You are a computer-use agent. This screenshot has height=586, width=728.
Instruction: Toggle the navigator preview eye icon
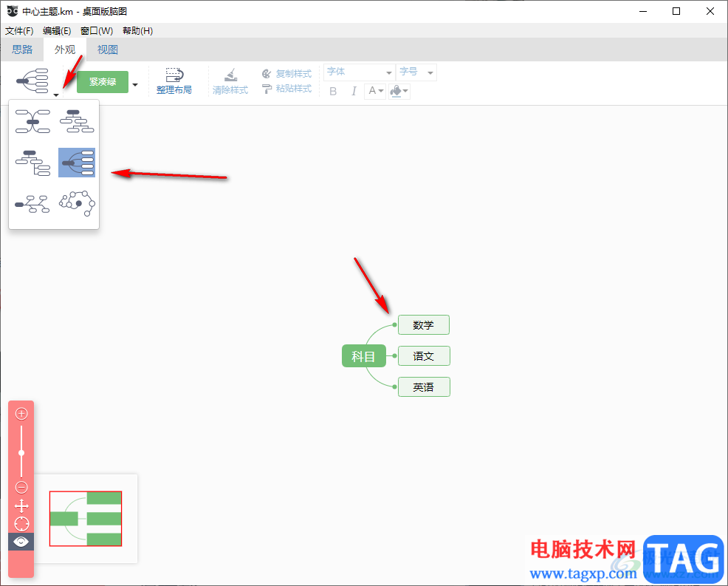coord(21,542)
